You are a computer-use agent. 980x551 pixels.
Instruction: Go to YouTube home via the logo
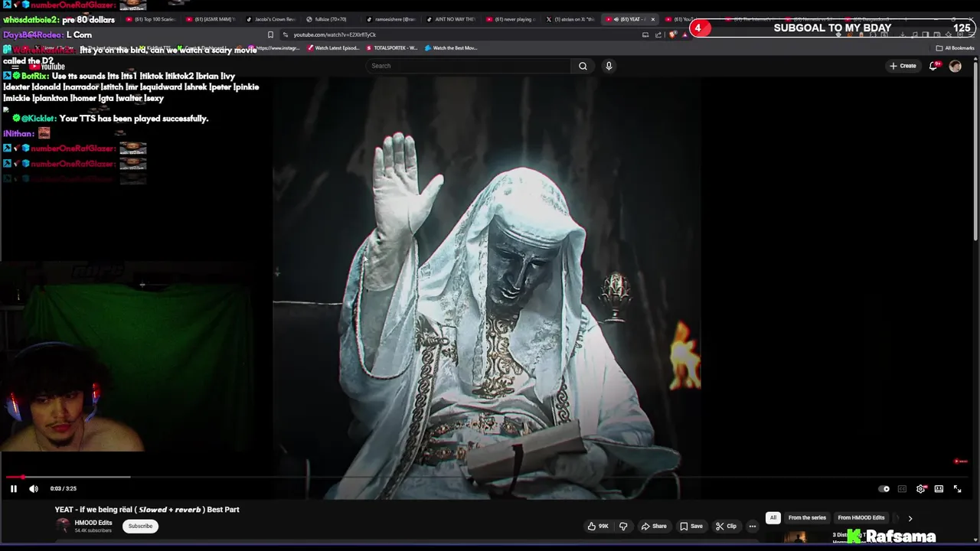click(x=47, y=67)
